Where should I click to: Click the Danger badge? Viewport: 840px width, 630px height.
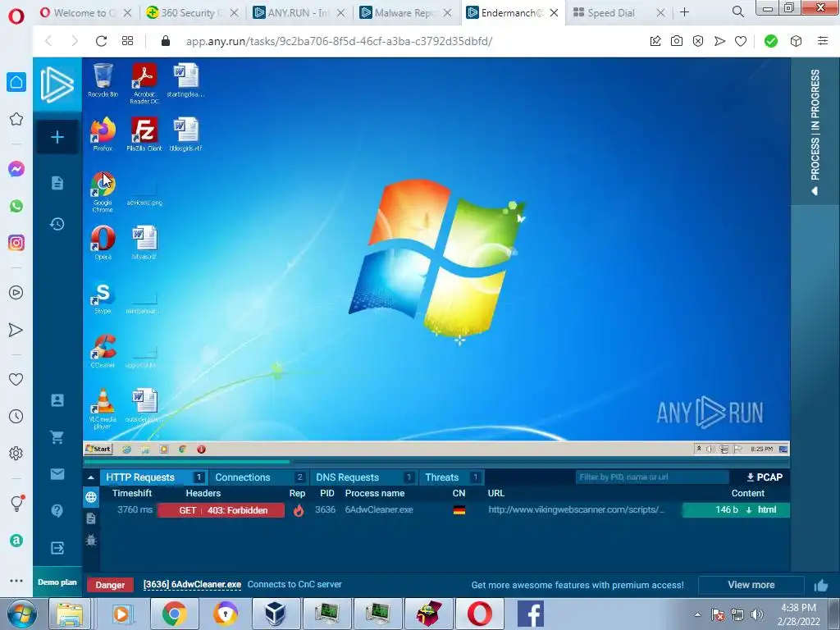[110, 585]
